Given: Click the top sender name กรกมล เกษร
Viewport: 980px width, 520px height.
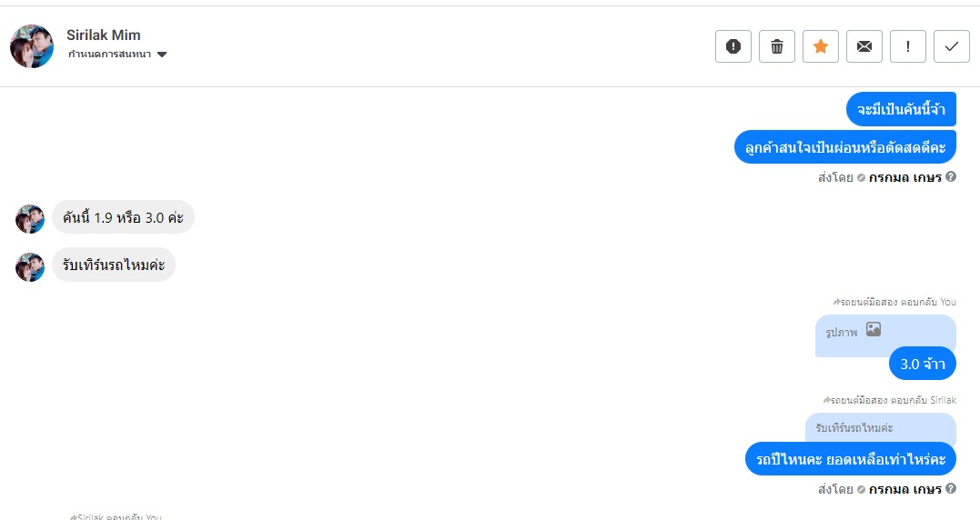Looking at the screenshot, I should (905, 177).
